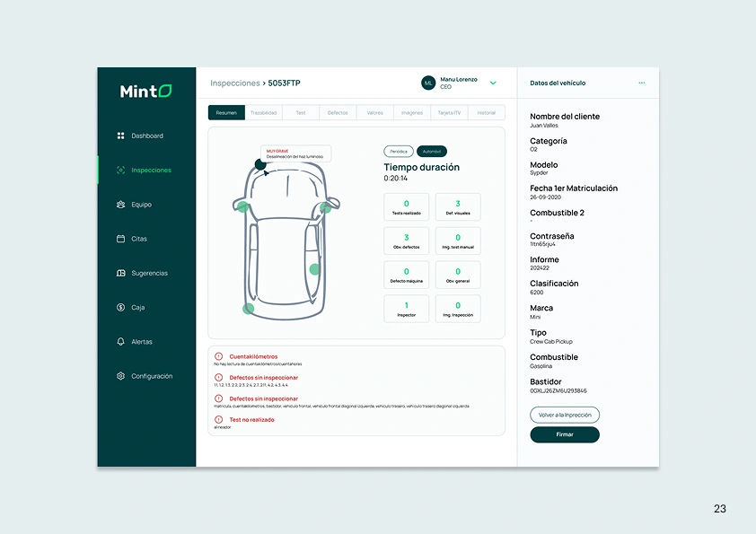Open the Defecto máquina tile

[x=407, y=276]
